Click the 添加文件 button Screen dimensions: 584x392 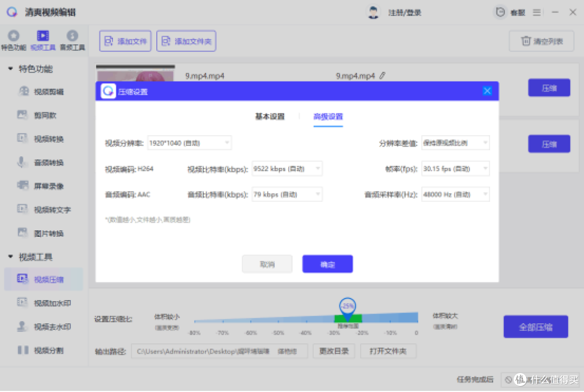pos(125,41)
